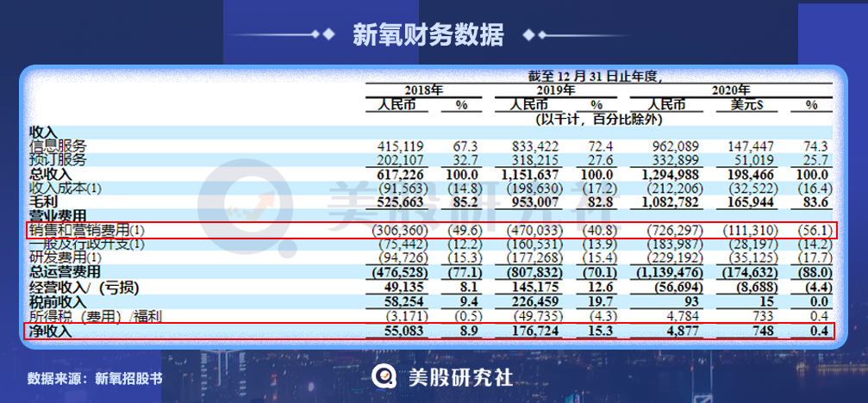This screenshot has height=403, width=868.
Task: Click the 176,724 net income value
Action: [534, 332]
